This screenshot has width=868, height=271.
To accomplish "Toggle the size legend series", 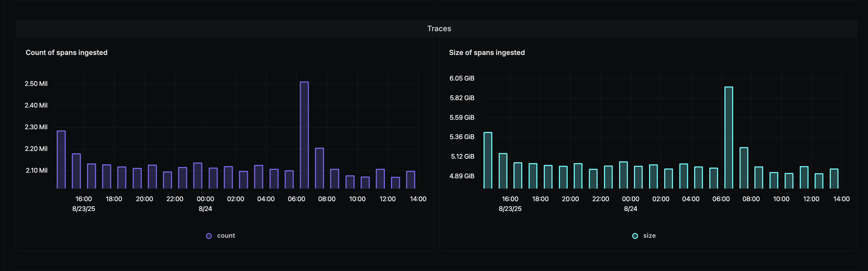I will pyautogui.click(x=644, y=236).
